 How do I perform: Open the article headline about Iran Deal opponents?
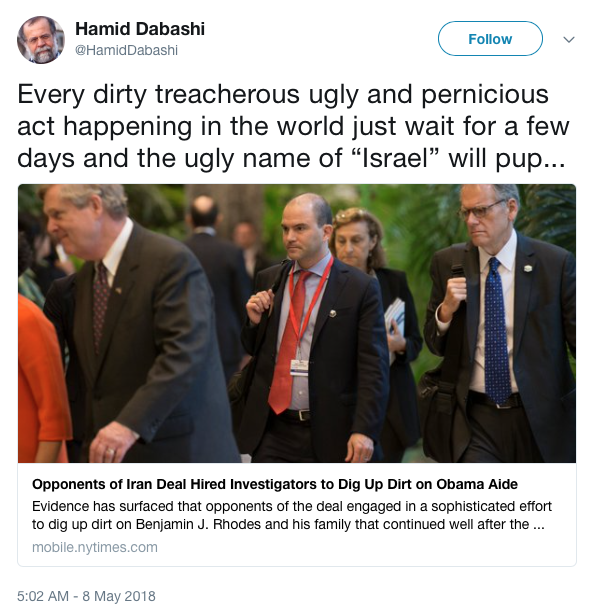click(x=275, y=484)
